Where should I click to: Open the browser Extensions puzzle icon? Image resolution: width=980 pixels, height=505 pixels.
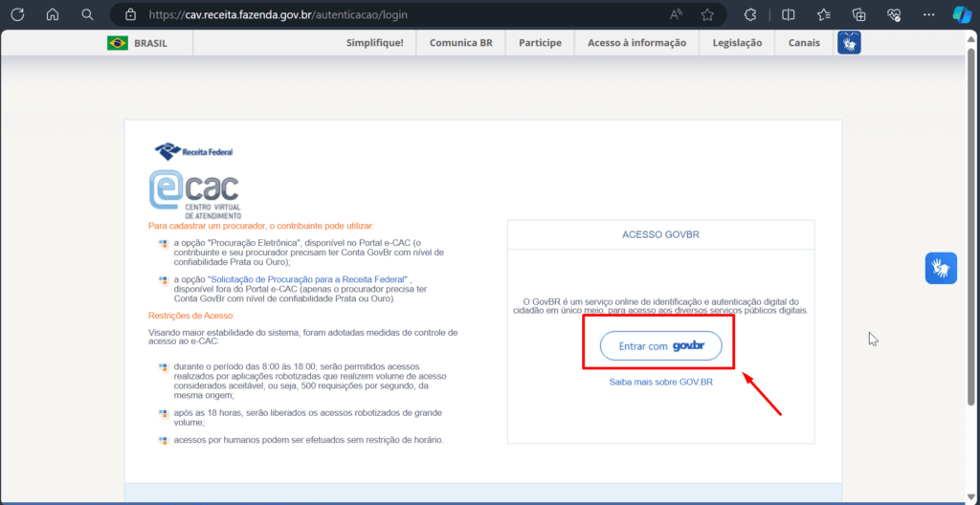(x=750, y=14)
